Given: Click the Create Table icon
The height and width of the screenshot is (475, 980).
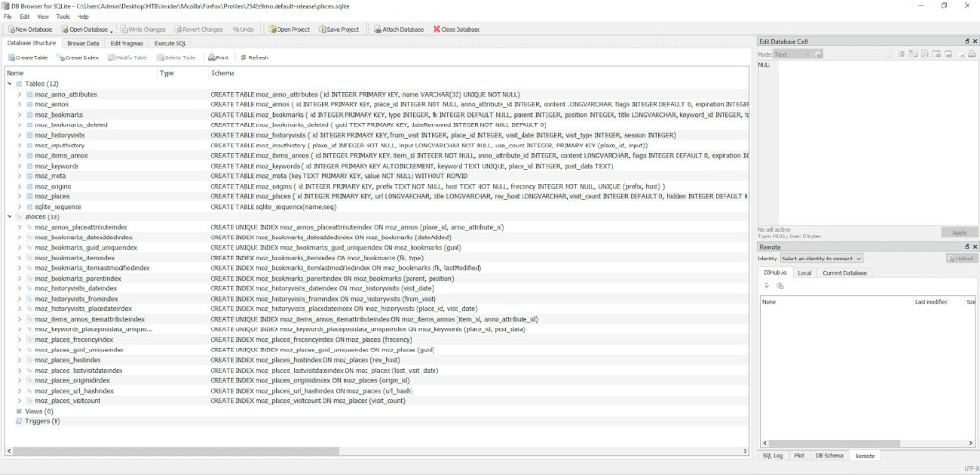Looking at the screenshot, I should 11,57.
